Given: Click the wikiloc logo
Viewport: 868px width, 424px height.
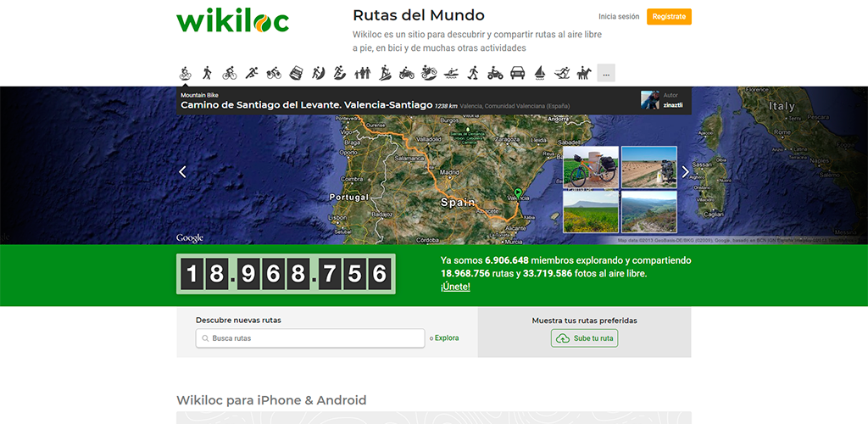Looking at the screenshot, I should coord(232,21).
